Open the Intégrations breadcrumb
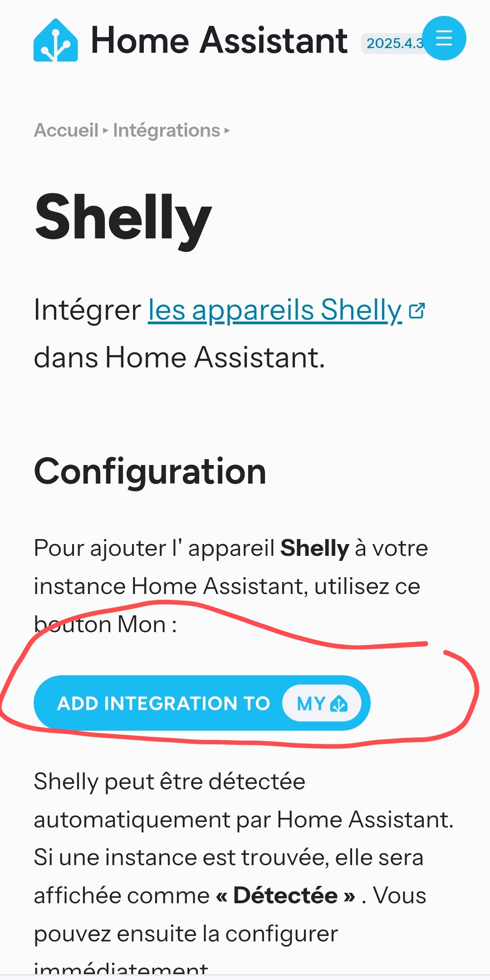 click(167, 130)
